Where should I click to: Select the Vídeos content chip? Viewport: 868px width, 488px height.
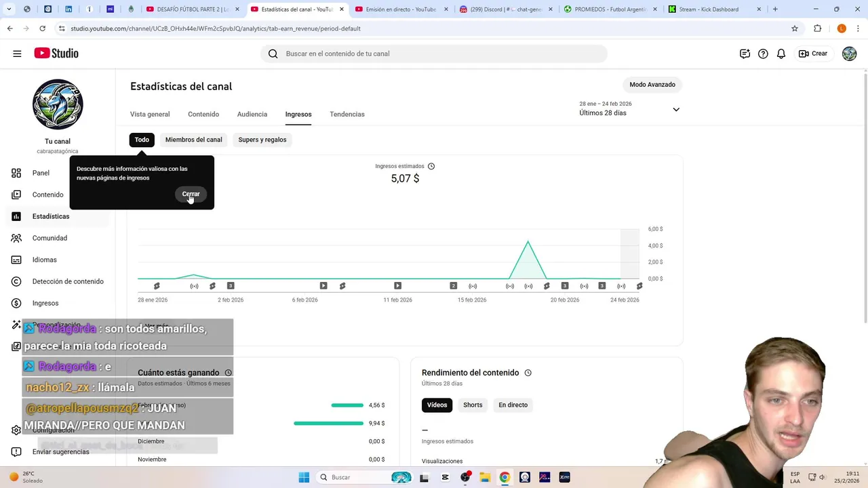point(437,405)
